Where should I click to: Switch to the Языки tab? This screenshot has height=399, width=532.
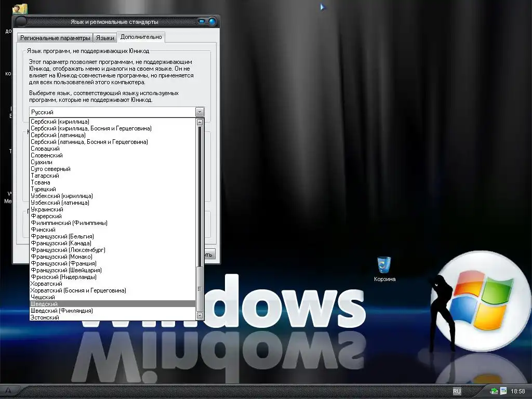[x=105, y=37]
